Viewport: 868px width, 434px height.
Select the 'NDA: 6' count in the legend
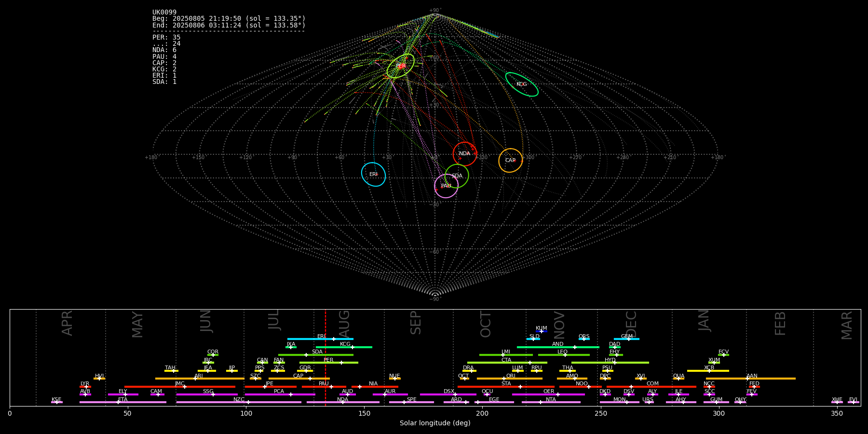pos(164,50)
